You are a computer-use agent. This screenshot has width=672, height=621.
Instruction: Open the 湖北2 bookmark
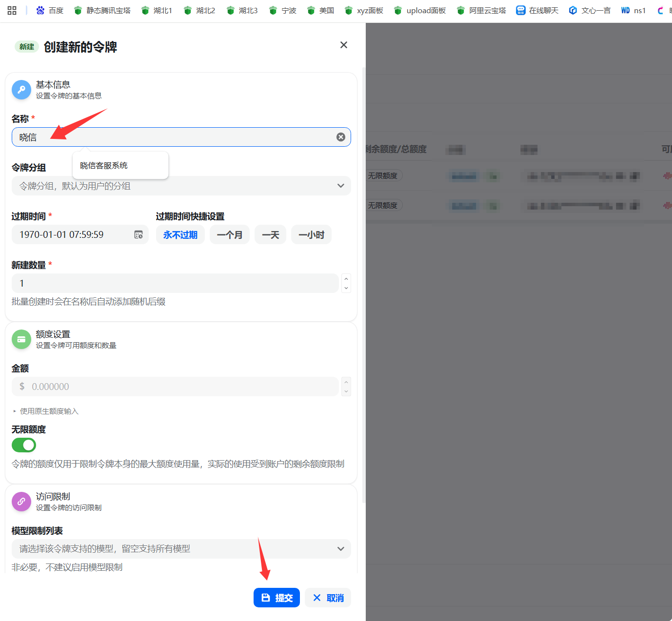(199, 10)
